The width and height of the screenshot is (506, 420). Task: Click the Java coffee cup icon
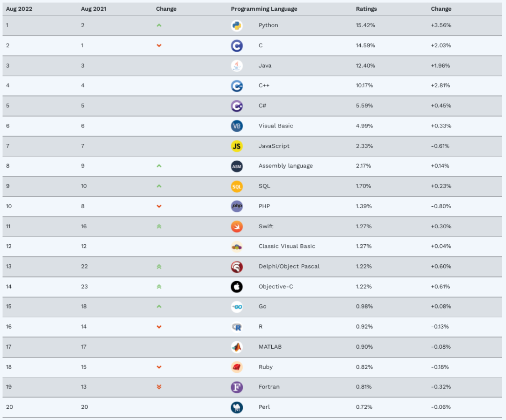tap(237, 66)
